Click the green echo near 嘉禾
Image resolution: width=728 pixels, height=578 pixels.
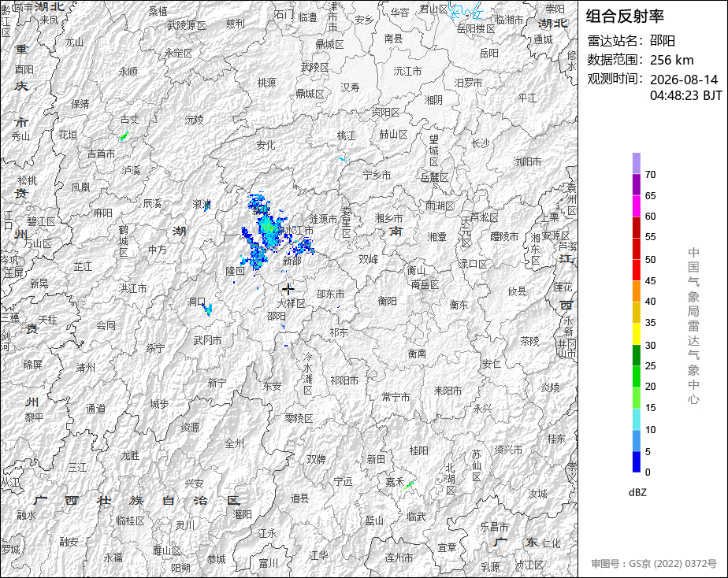pyautogui.click(x=408, y=485)
